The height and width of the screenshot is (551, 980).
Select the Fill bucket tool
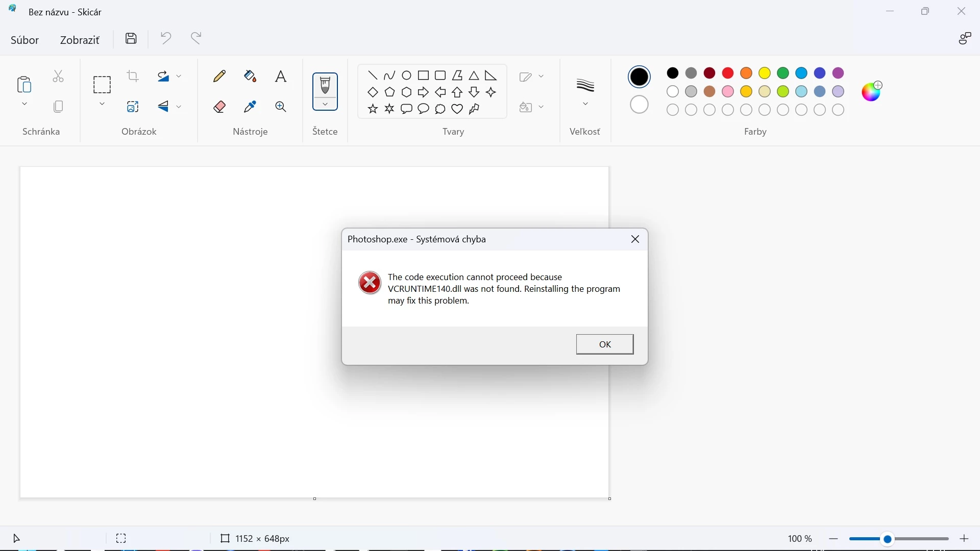click(250, 77)
